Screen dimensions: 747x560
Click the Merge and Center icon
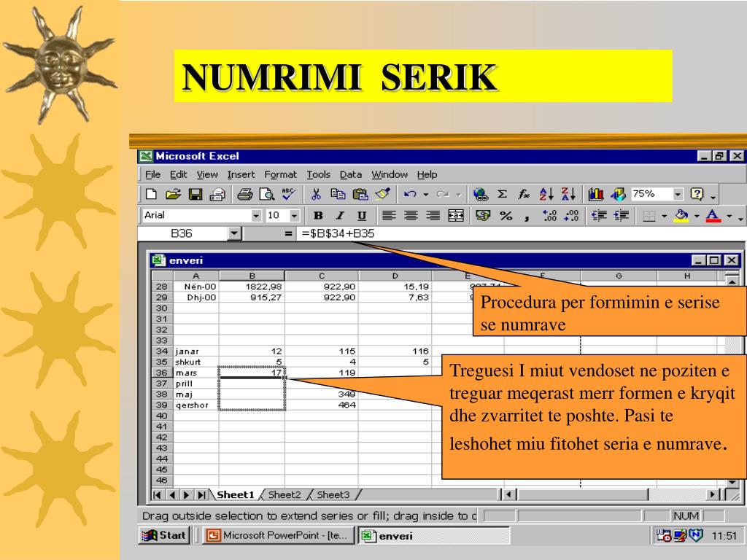pos(456,216)
